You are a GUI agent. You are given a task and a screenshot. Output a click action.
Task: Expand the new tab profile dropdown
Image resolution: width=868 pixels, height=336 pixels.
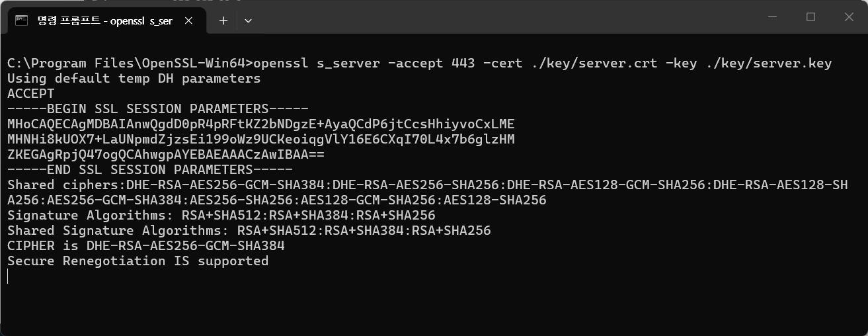coord(248,21)
